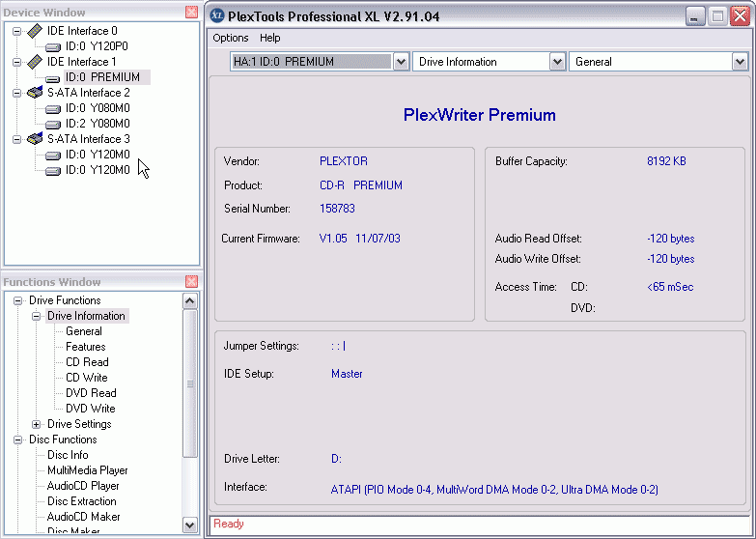Click drive icon next to Y120P0
This screenshot has height=539, width=756.
coord(53,46)
